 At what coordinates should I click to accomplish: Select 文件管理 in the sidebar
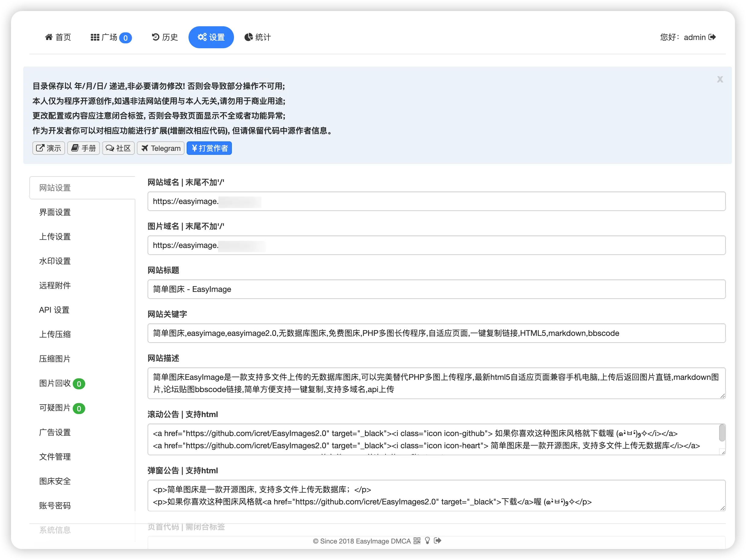(82, 457)
